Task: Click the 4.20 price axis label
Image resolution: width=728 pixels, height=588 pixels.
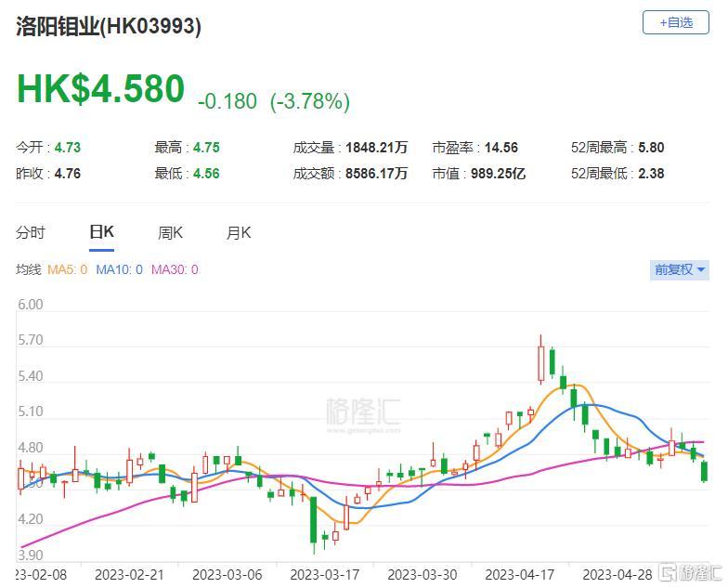Action: (30, 519)
